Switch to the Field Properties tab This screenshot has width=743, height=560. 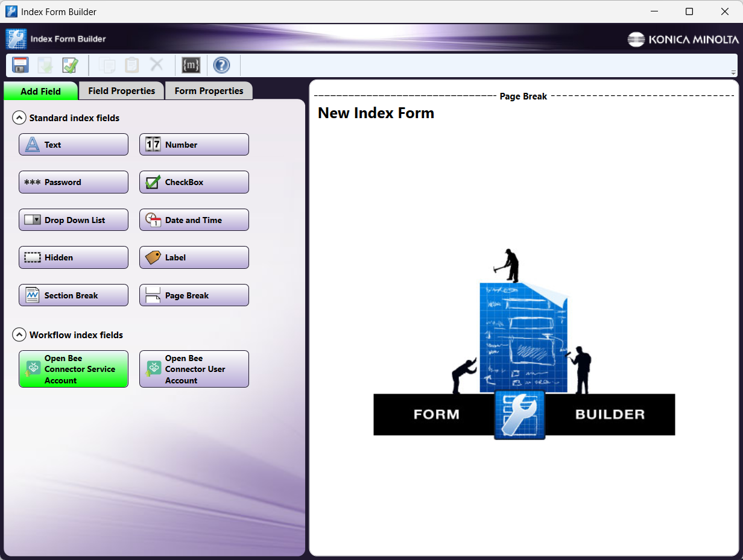(x=121, y=90)
